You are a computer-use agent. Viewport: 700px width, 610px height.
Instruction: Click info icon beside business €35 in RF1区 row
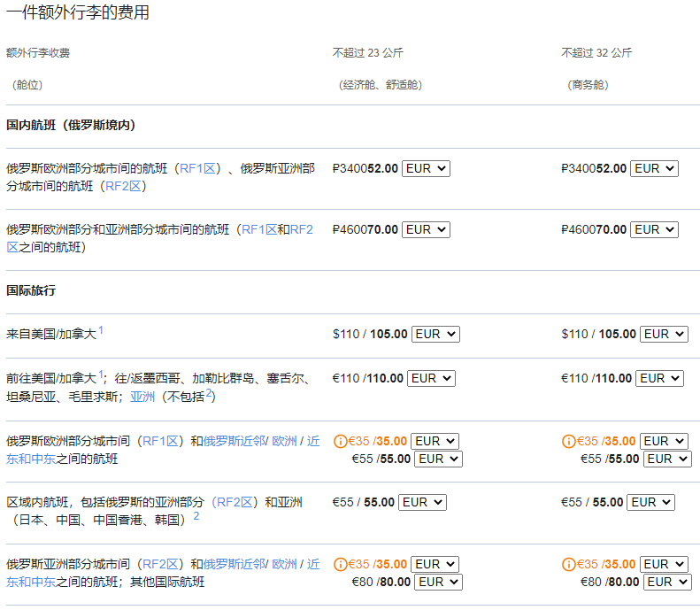(x=568, y=441)
